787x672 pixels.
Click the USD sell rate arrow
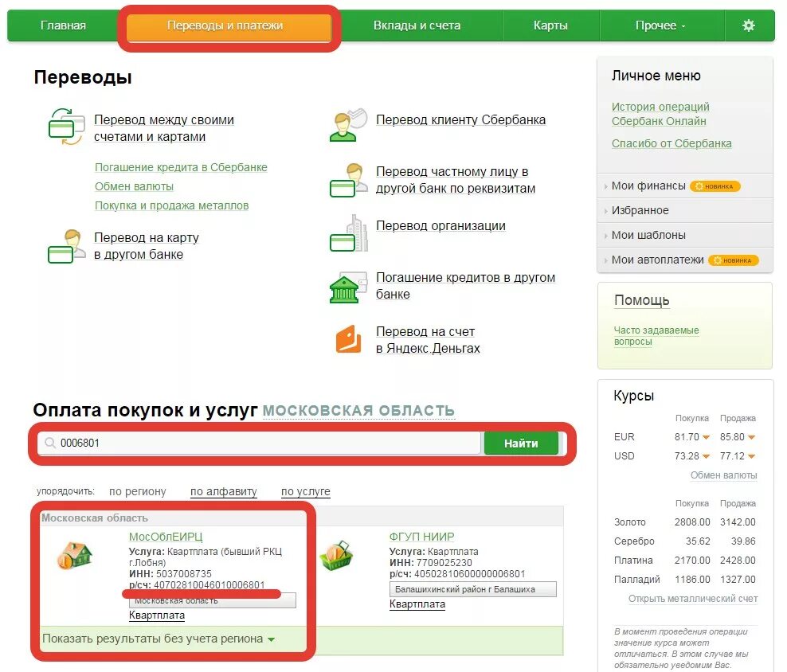(x=751, y=457)
